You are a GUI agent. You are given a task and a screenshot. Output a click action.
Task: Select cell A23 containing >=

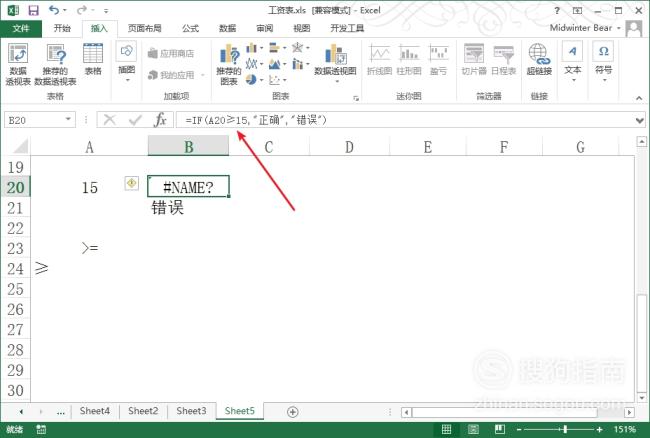[89, 248]
